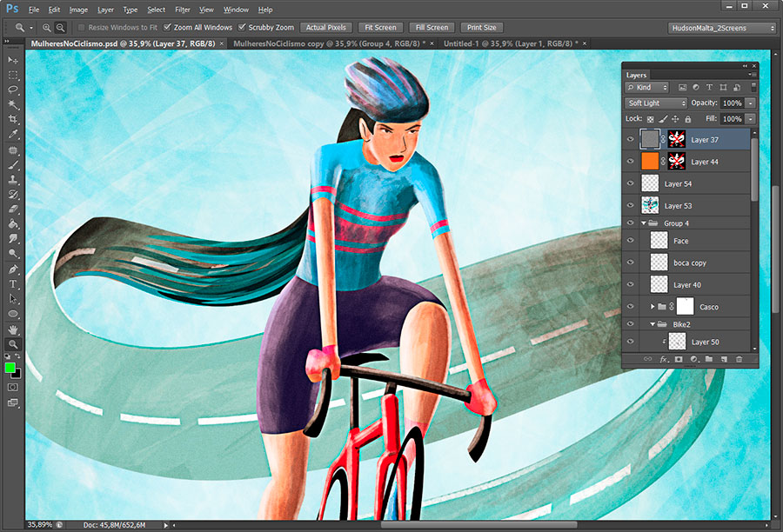This screenshot has width=783, height=532.
Task: Hide Layer 44 with eye icon
Action: point(631,162)
